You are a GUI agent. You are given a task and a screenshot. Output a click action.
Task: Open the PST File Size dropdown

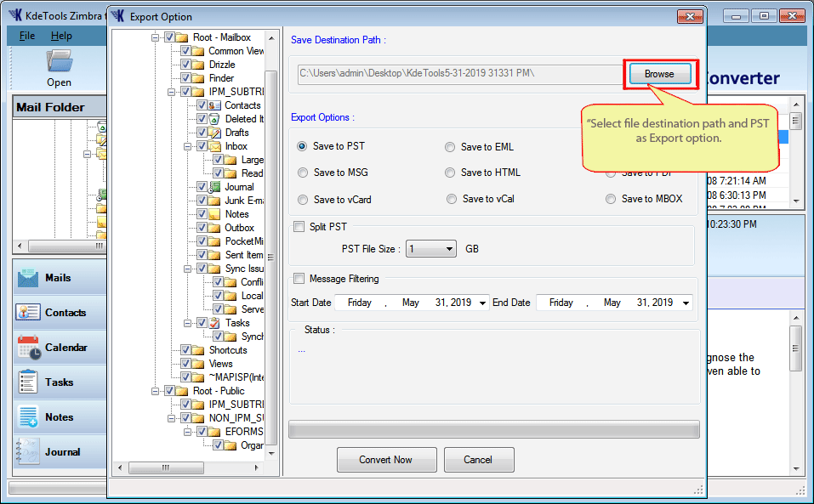(449, 249)
